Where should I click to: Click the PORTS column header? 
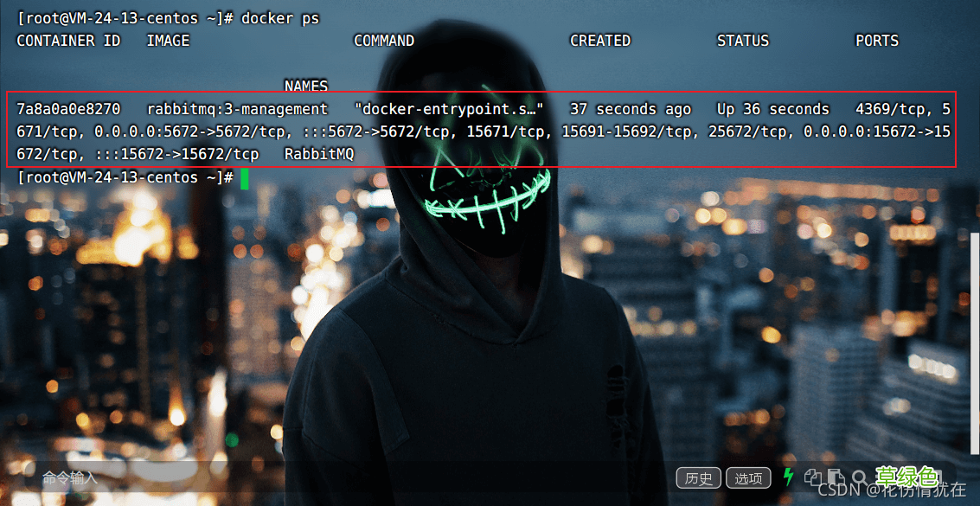pyautogui.click(x=876, y=41)
